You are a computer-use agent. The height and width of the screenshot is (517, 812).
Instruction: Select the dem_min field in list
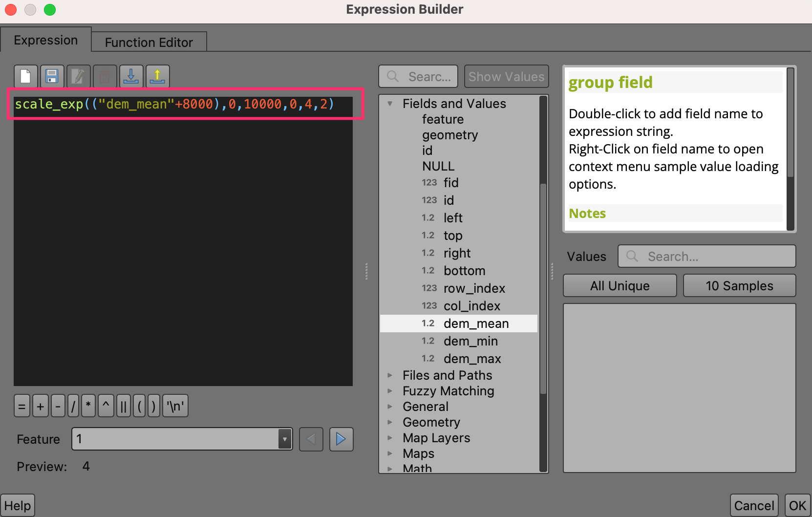pos(470,341)
